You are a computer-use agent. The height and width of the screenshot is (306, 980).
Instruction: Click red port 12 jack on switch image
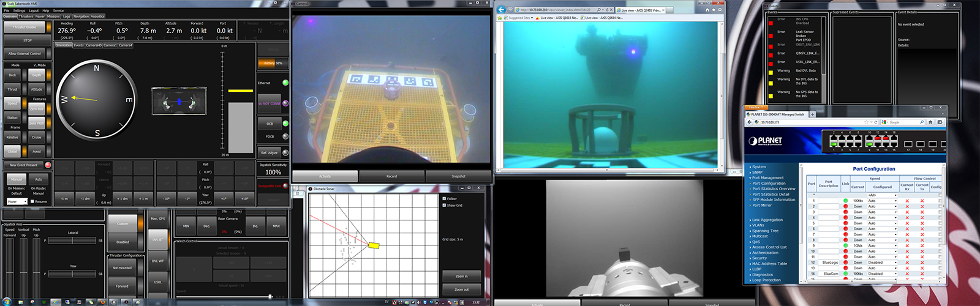click(x=879, y=140)
